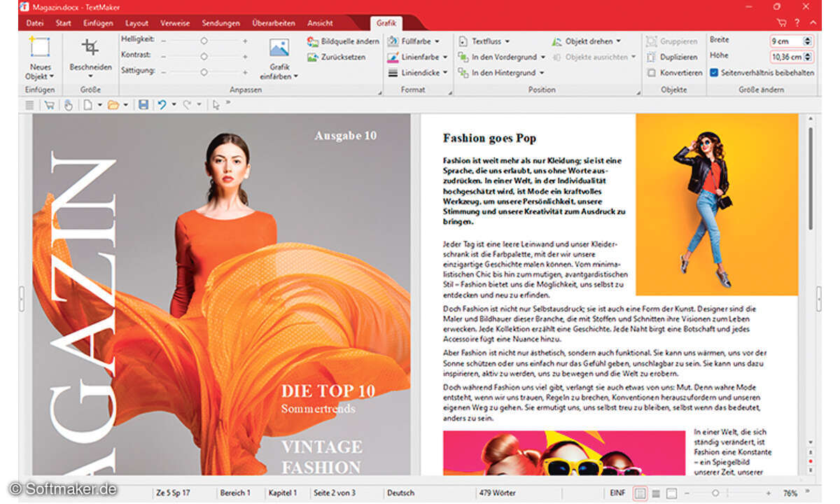Click the save disk icon in toolbar
This screenshot has height=504, width=840.
(143, 105)
